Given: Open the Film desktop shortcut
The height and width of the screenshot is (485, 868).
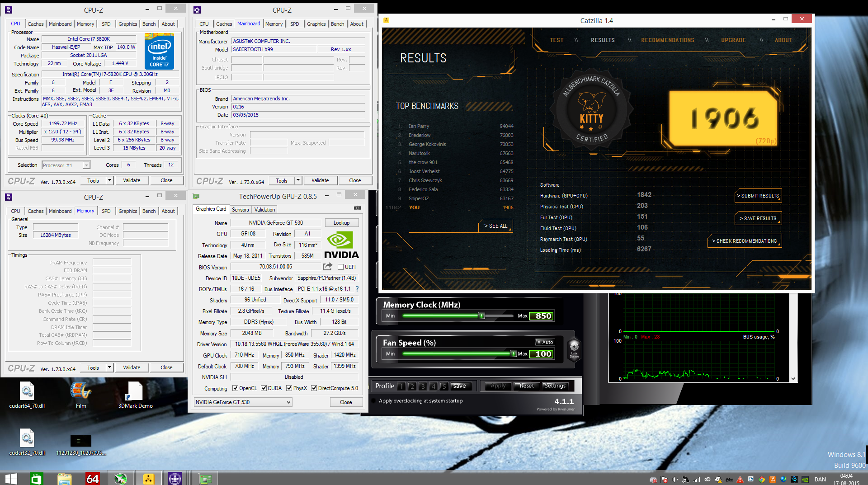Looking at the screenshot, I should tap(81, 395).
